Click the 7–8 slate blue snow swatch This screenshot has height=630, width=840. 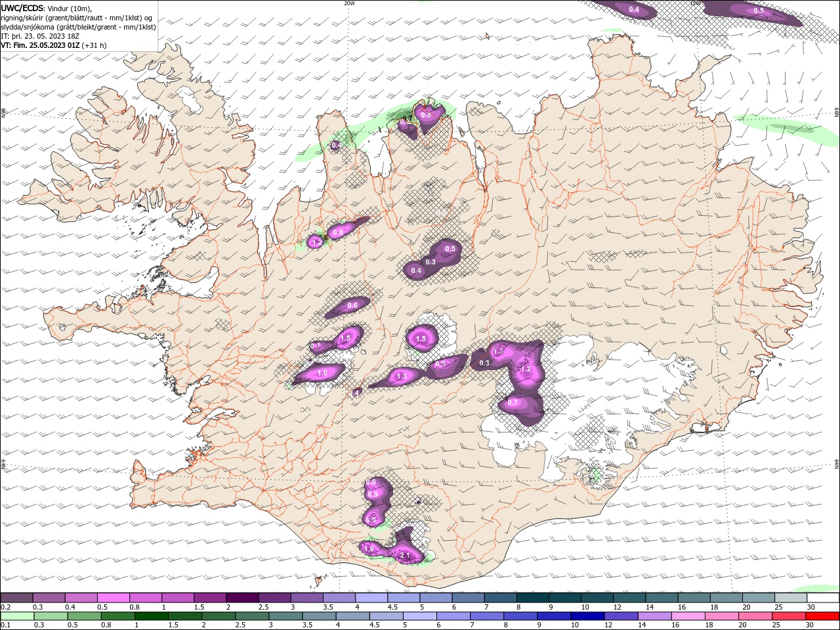point(499,598)
